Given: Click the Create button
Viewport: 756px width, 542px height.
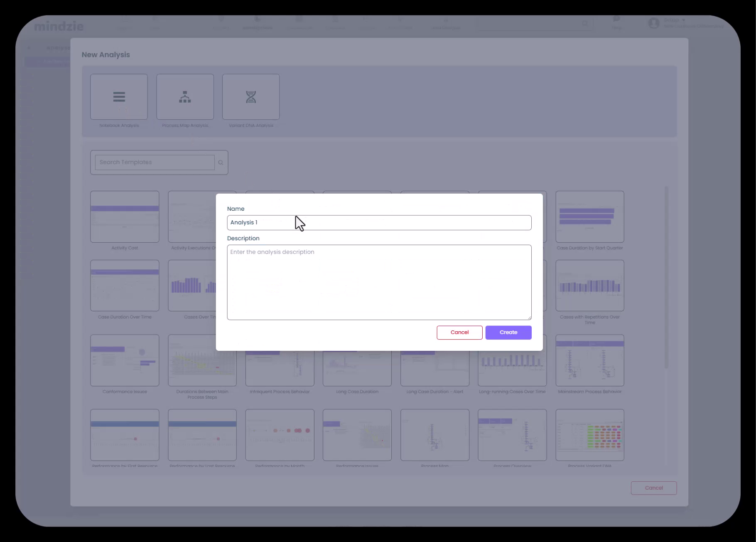Looking at the screenshot, I should [x=508, y=333].
